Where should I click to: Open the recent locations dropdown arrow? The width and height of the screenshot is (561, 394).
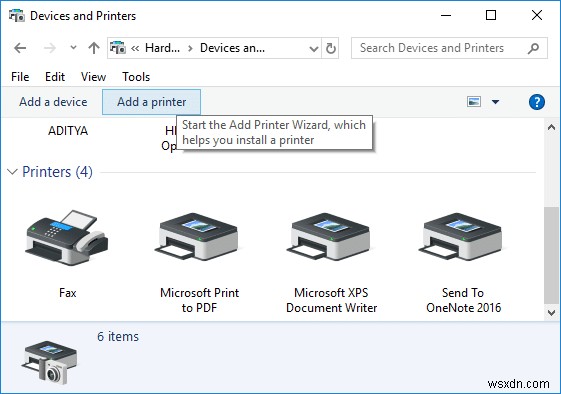tap(73, 48)
